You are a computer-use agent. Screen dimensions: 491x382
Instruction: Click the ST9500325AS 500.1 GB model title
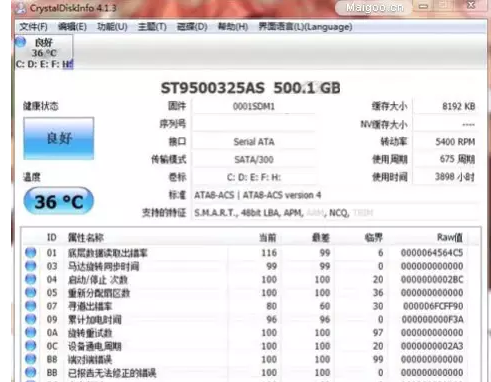pos(251,88)
